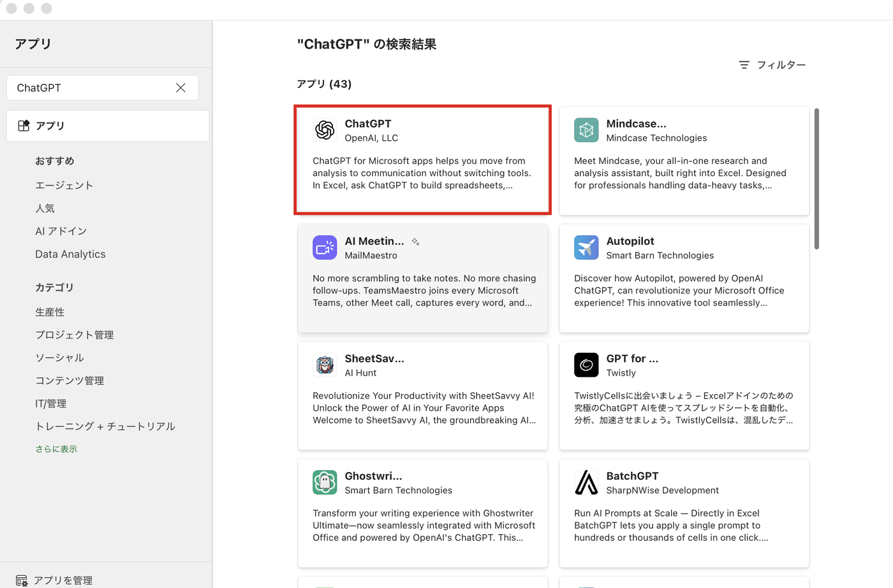
Task: Expand categories with さらに表示
Action: coord(56,449)
